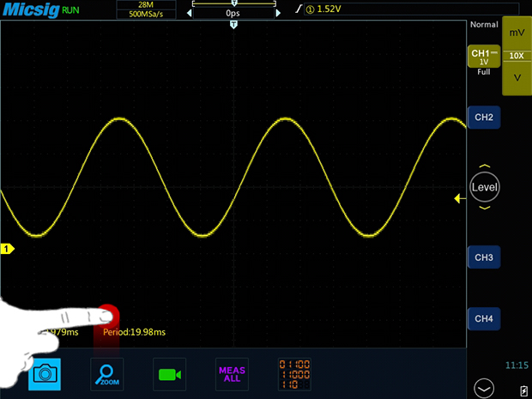Start video recording with green camcorder icon
Image resolution: width=532 pixels, height=399 pixels.
pyautogui.click(x=170, y=374)
